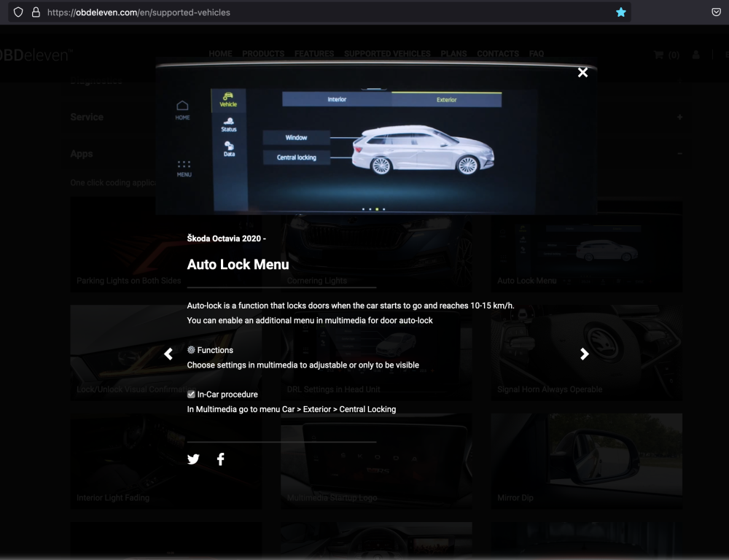729x560 pixels.
Task: Open the PRODUCTS menu item
Action: 263,53
